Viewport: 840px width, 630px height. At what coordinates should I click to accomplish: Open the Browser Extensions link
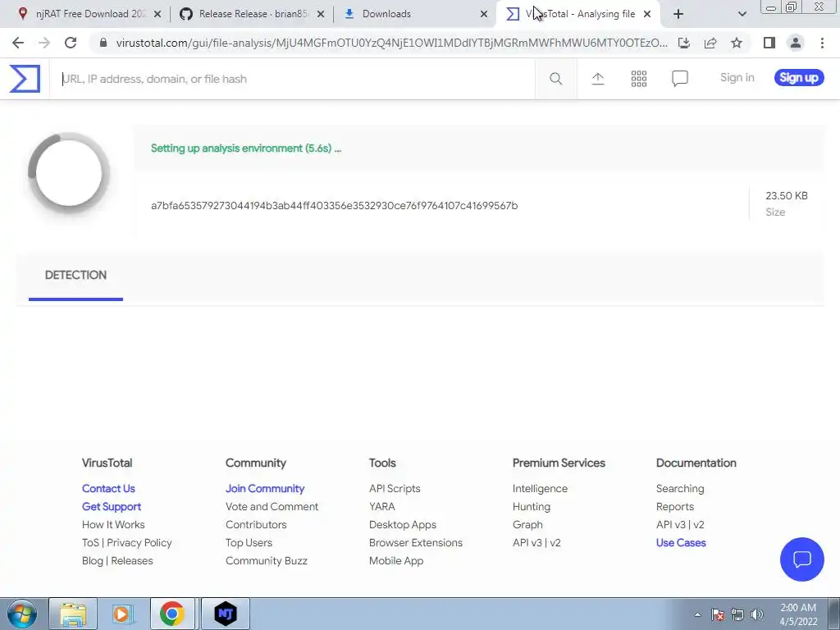point(416,543)
